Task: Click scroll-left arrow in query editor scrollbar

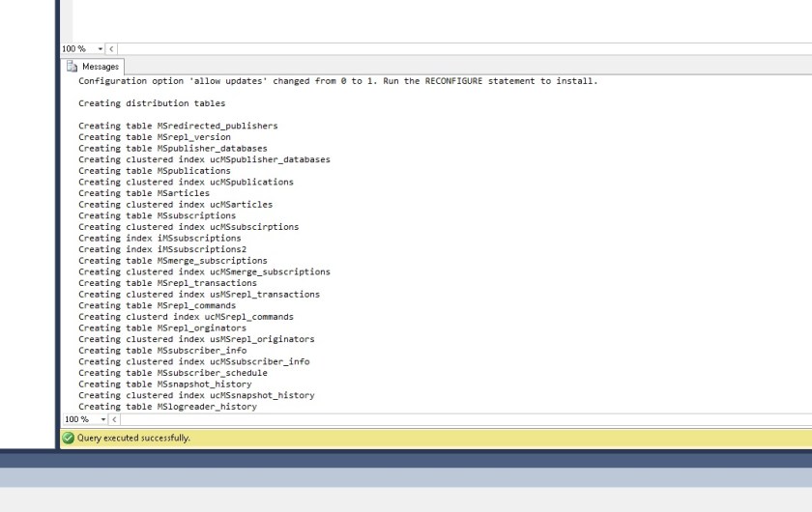Action: [112, 48]
